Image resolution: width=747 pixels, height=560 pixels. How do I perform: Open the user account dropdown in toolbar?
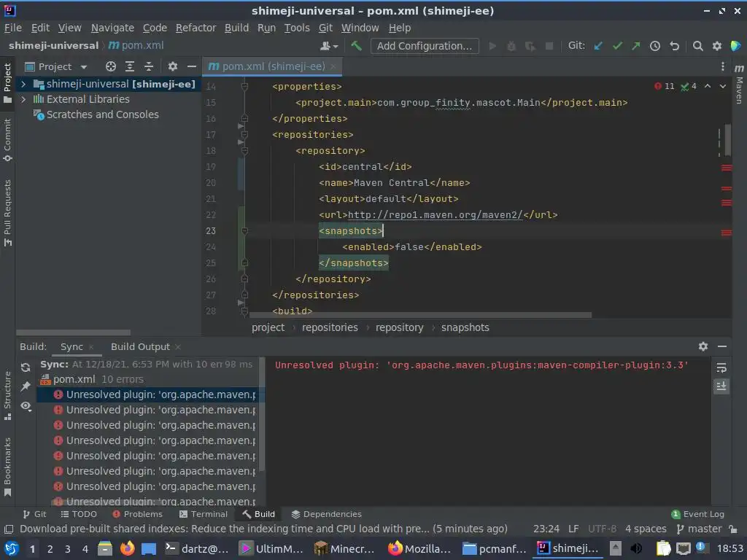tap(329, 46)
